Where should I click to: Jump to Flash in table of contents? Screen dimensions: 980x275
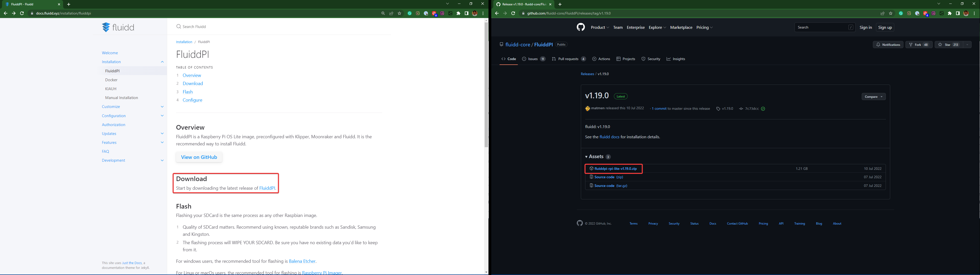tap(188, 92)
